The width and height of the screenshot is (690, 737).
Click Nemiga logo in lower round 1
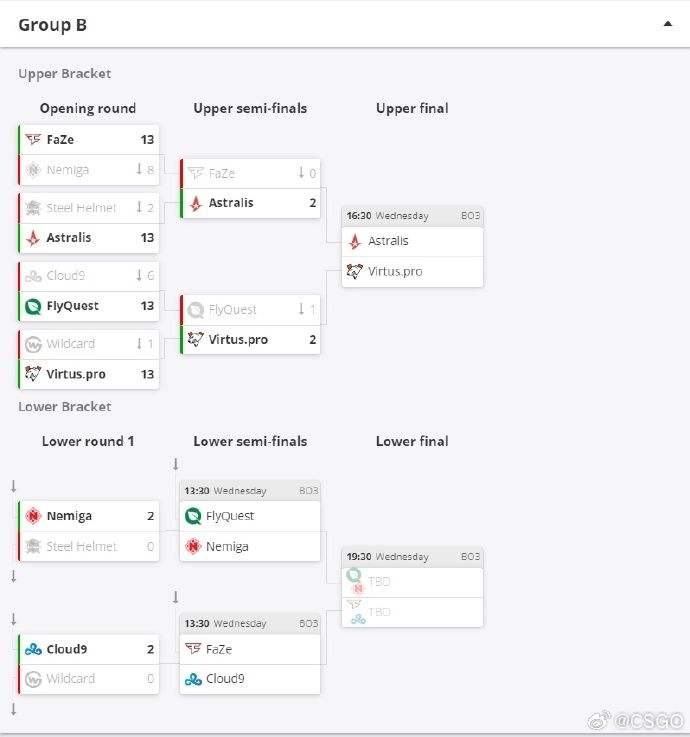click(x=33, y=516)
